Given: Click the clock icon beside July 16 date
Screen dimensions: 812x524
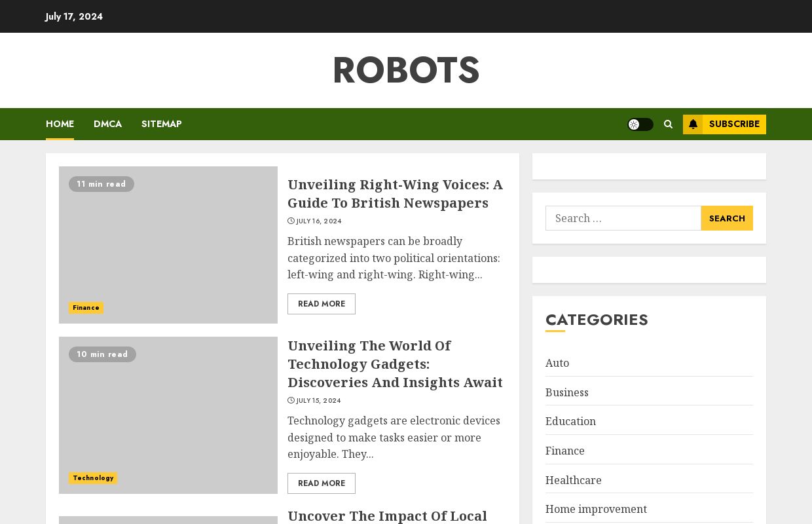Looking at the screenshot, I should 291,221.
